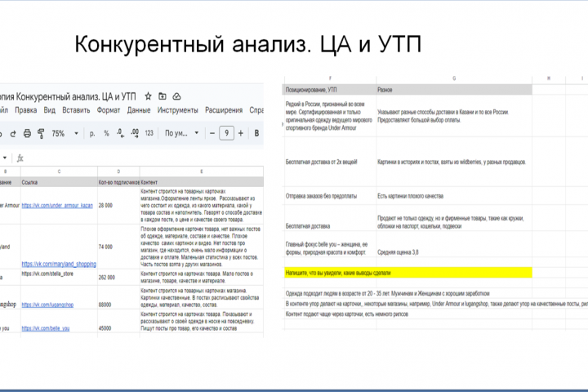Select column C header
This screenshot has height=392, width=588.
click(60, 171)
